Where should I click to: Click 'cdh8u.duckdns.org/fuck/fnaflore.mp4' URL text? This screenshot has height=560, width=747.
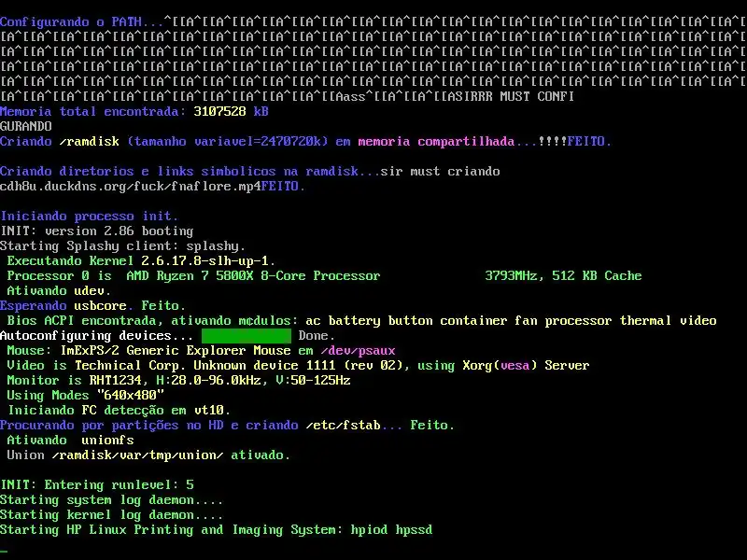point(131,186)
